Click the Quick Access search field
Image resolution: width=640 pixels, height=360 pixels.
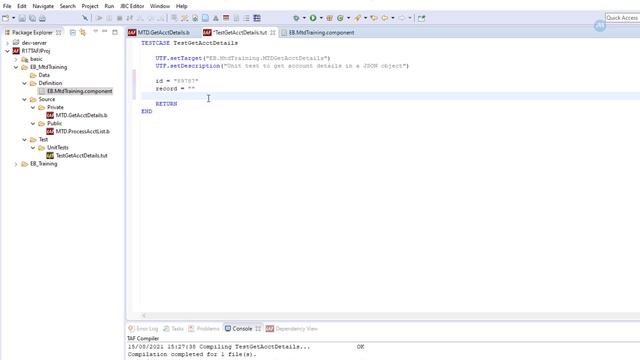point(622,18)
